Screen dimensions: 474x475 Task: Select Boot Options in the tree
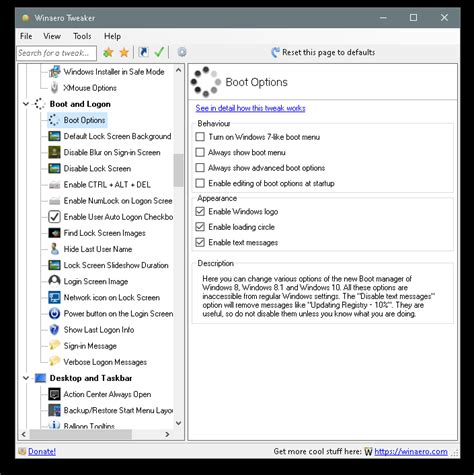(x=84, y=120)
